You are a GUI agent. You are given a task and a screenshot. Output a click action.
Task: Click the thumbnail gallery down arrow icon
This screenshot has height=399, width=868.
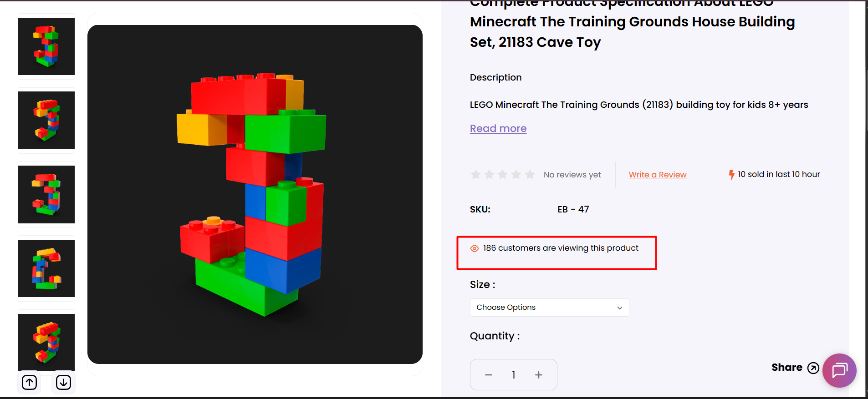click(x=63, y=382)
